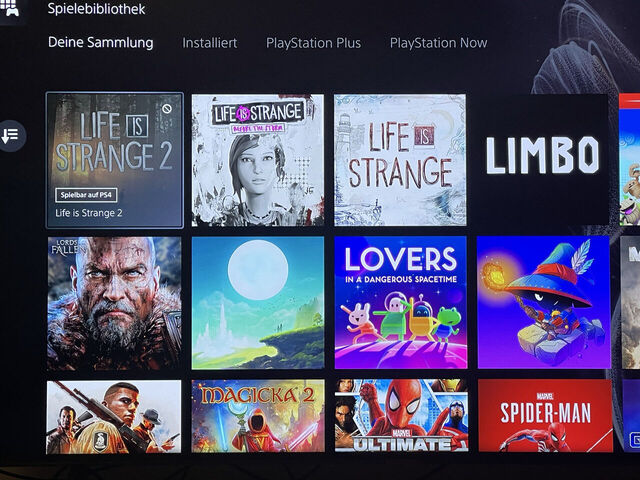
Task: Click the Spielbar auf PS4 badge
Action: [86, 195]
